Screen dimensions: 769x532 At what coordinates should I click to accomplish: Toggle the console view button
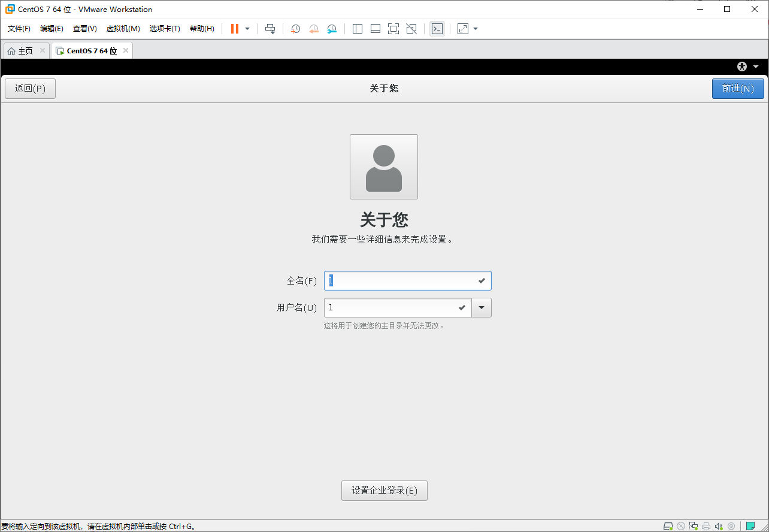coord(437,29)
